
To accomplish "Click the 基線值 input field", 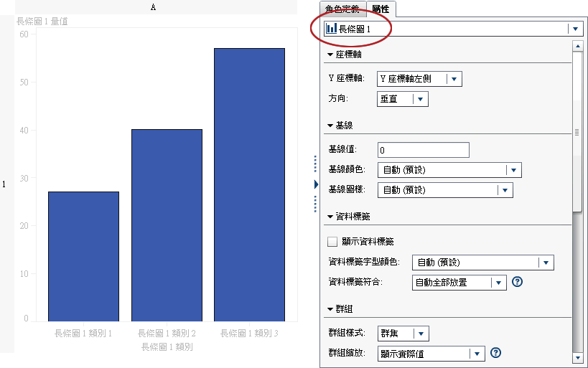I will pos(424,150).
